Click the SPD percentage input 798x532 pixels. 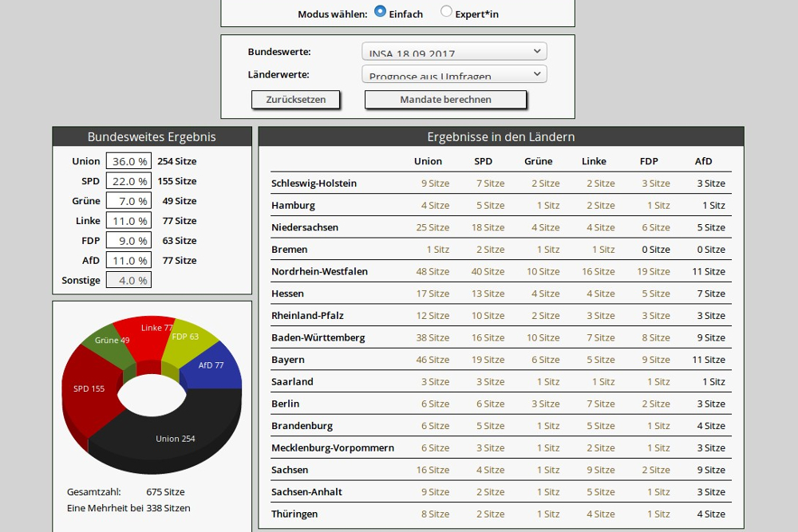click(128, 181)
